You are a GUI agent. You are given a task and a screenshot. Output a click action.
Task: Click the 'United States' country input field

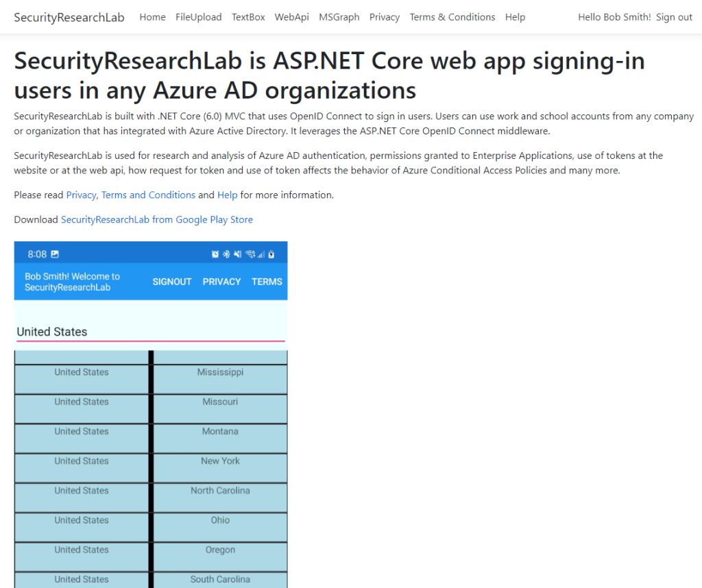tap(150, 332)
